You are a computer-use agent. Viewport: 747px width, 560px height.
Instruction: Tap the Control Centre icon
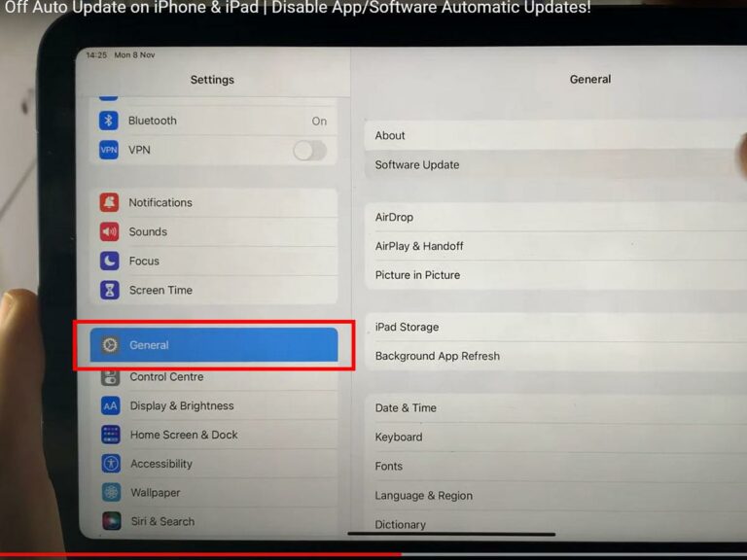coord(111,376)
